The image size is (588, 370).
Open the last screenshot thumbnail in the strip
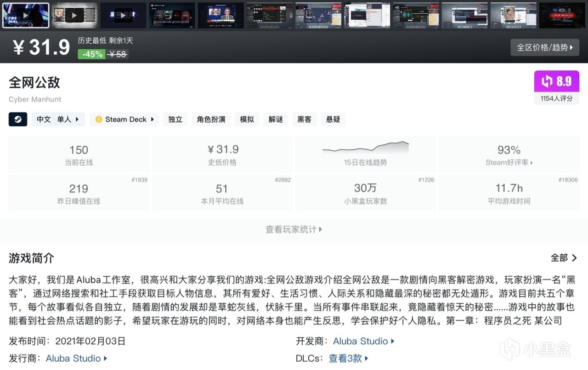(x=562, y=15)
